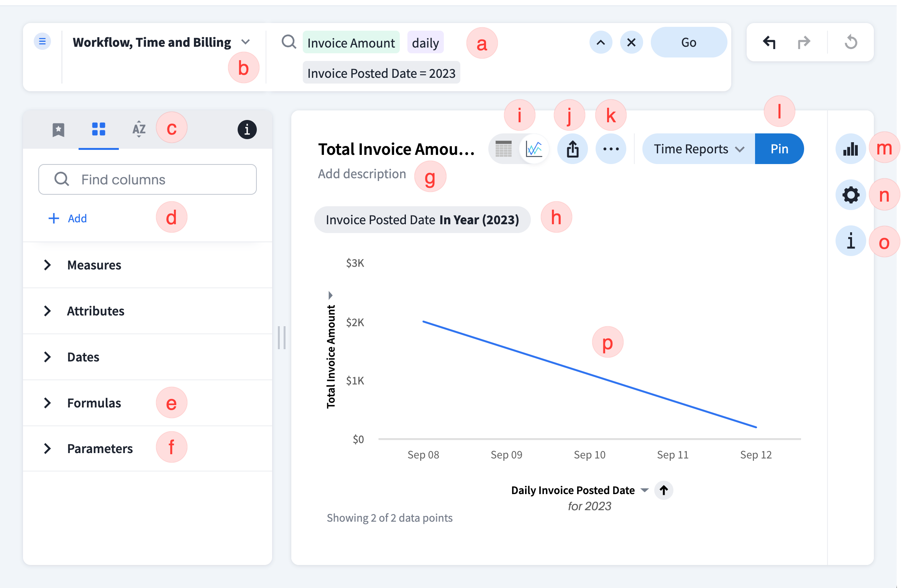Clear the search bar with the X icon
The height and width of the screenshot is (588, 903).
(x=631, y=42)
